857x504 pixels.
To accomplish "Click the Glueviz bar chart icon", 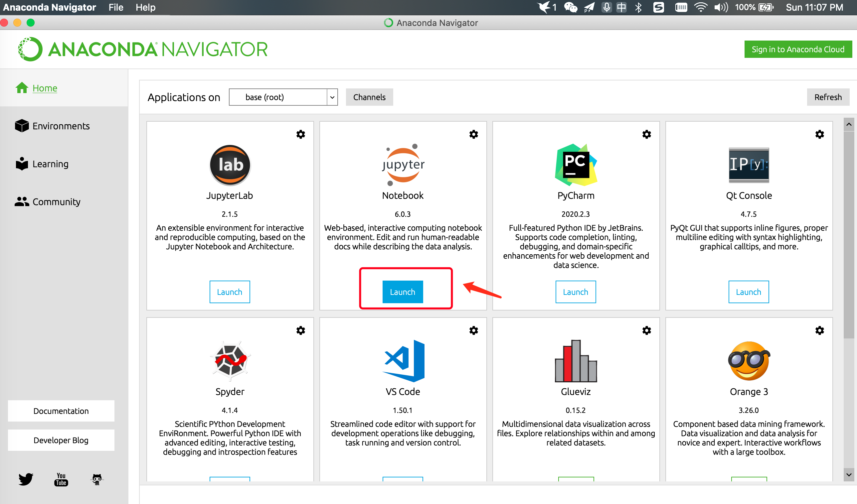I will tap(576, 361).
